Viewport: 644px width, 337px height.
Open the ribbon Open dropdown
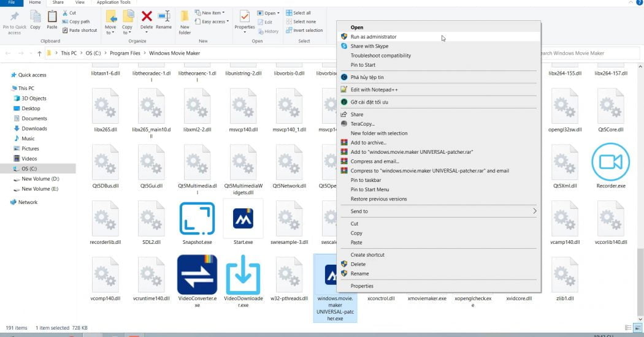[268, 13]
